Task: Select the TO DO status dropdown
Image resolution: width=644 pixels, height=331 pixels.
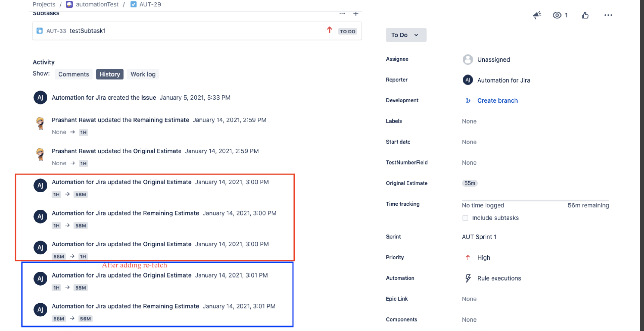Action: tap(405, 35)
